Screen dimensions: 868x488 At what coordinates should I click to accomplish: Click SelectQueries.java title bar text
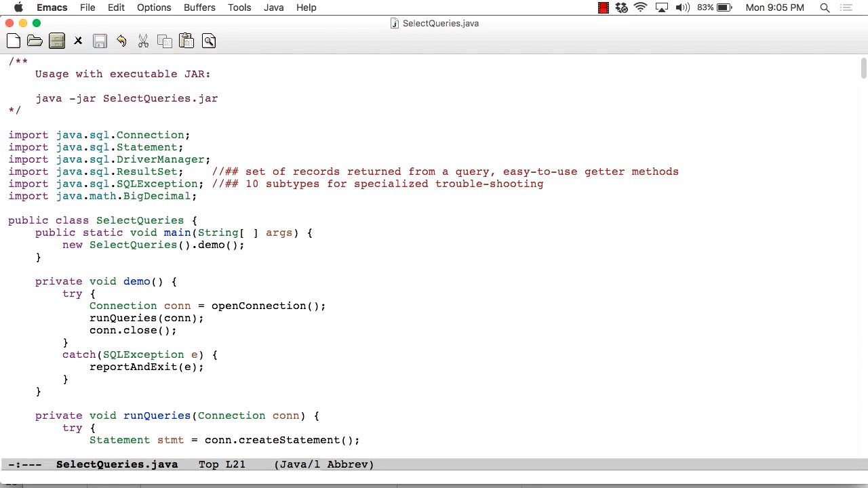tap(441, 23)
